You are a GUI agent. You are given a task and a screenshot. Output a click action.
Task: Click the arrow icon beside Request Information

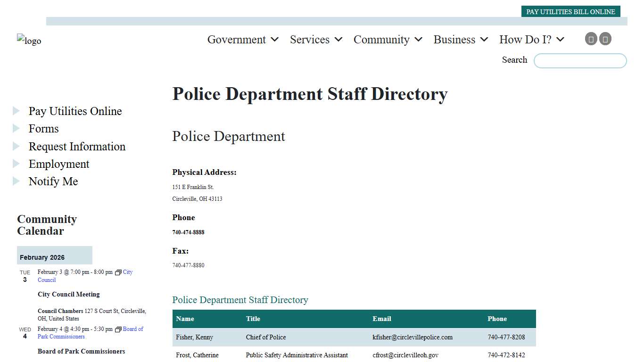tap(17, 146)
